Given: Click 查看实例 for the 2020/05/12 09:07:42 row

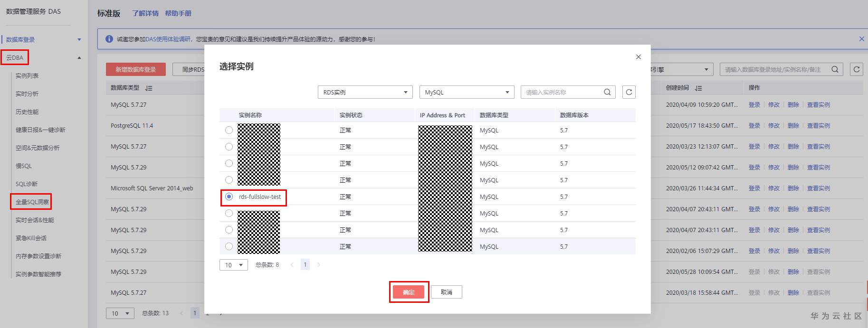Looking at the screenshot, I should click(819, 168).
